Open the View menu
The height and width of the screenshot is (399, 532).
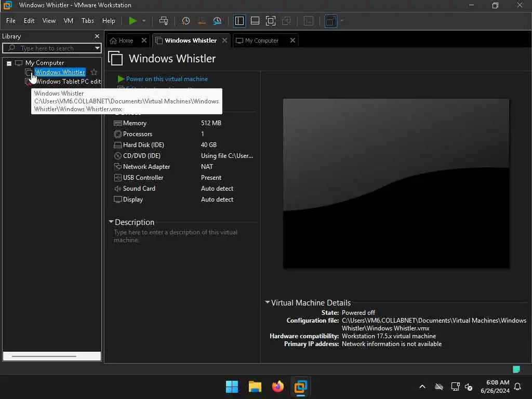[x=49, y=21]
